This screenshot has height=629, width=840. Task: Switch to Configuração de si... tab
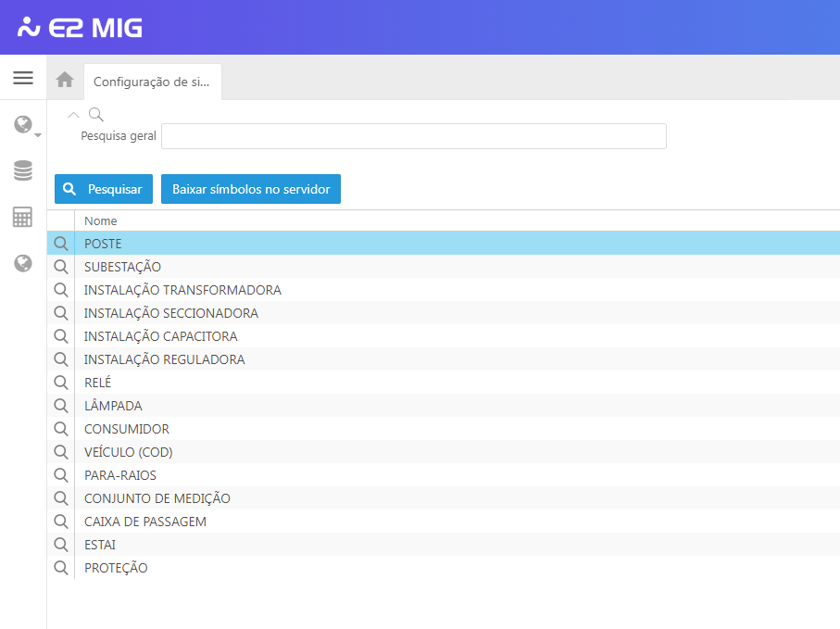152,82
